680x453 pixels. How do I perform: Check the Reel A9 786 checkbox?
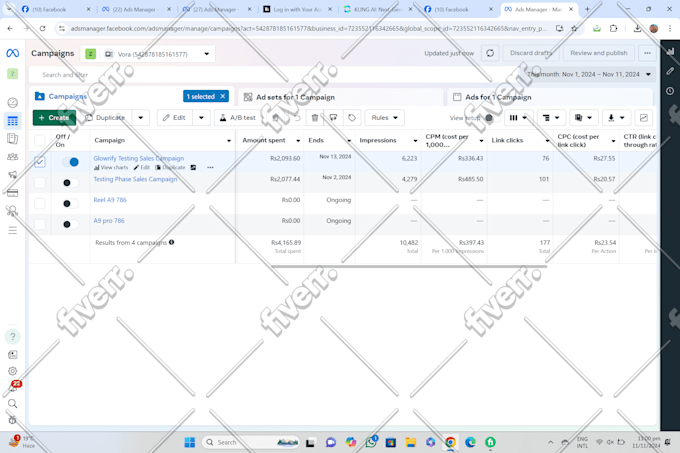(x=39, y=203)
